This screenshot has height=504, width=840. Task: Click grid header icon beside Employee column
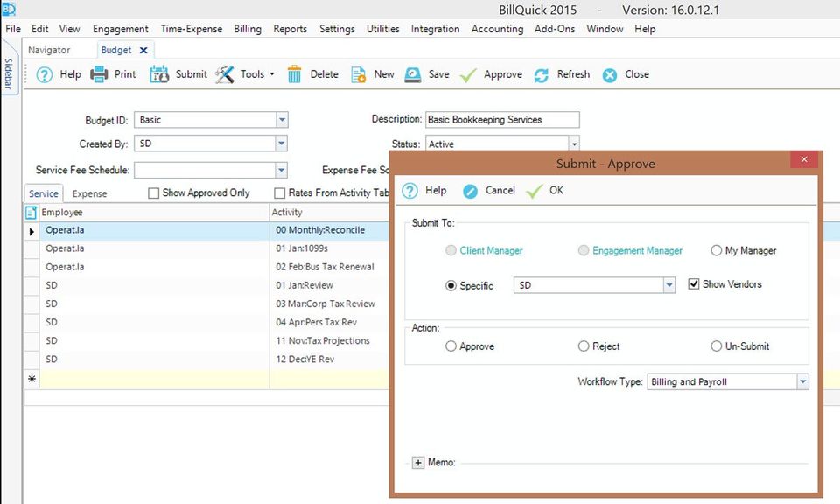pyautogui.click(x=31, y=213)
